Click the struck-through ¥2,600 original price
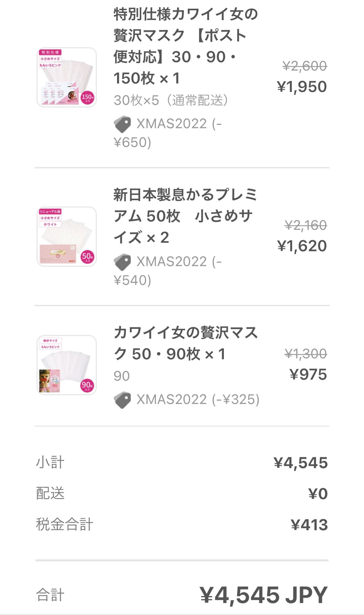This screenshot has width=364, height=615. point(305,66)
